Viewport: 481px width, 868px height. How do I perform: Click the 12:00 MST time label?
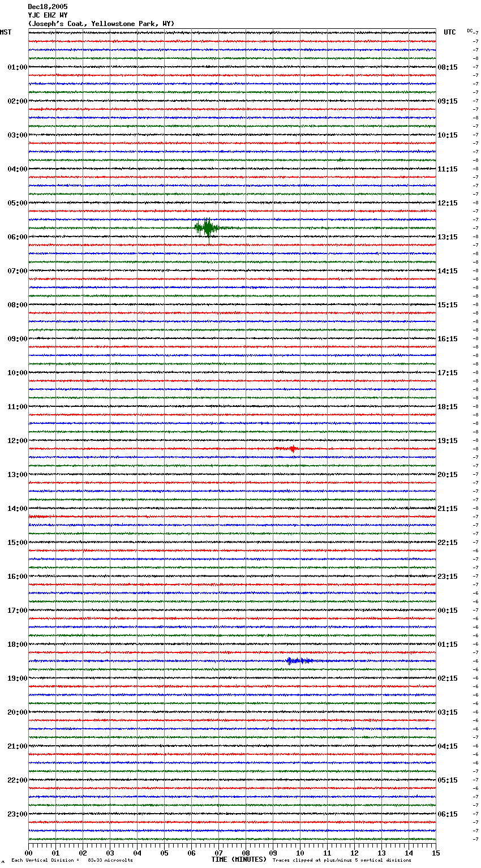pyautogui.click(x=18, y=441)
